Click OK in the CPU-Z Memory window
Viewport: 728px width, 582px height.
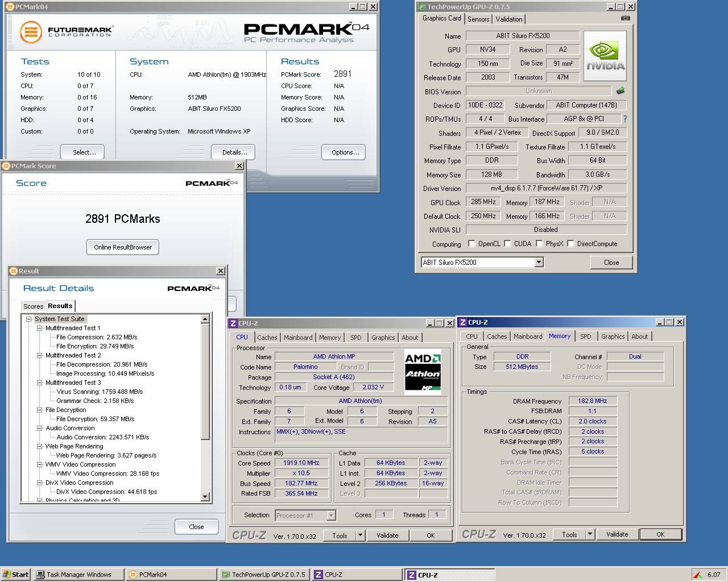660,534
